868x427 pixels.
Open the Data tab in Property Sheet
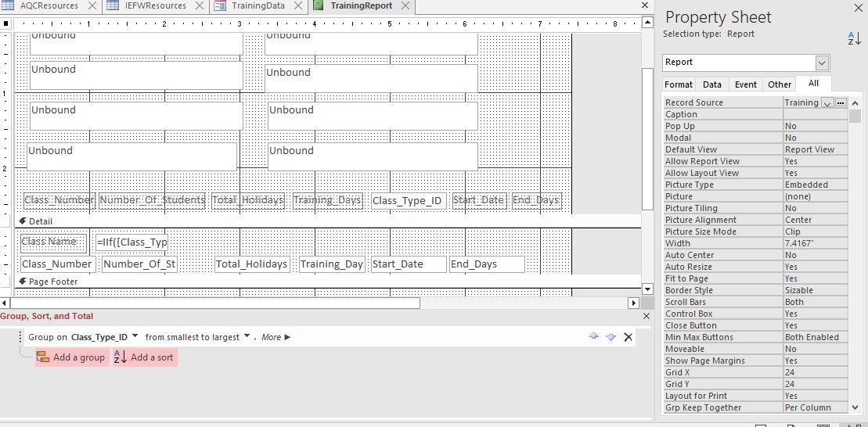click(x=712, y=84)
